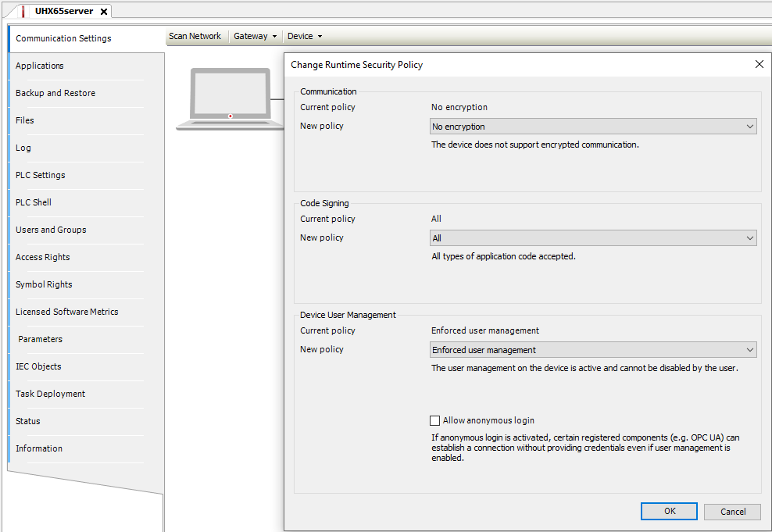Close the Change Runtime Security Policy dialog
The width and height of the screenshot is (772, 532).
759,65
